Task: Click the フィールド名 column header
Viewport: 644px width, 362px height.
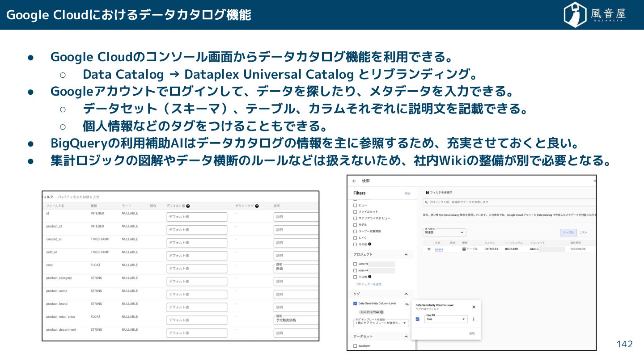Action: tap(55, 206)
